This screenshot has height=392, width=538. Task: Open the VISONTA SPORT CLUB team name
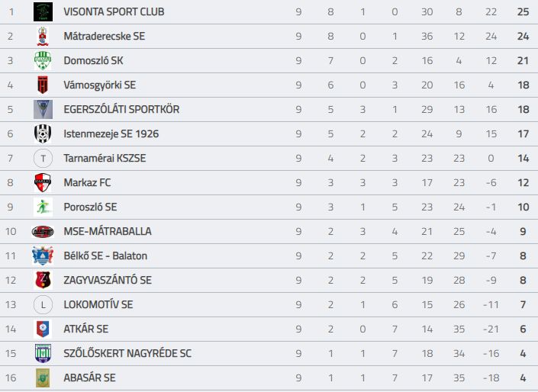114,11
